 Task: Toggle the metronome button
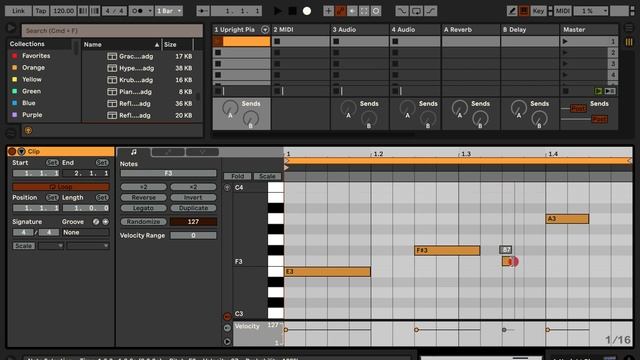pos(137,11)
